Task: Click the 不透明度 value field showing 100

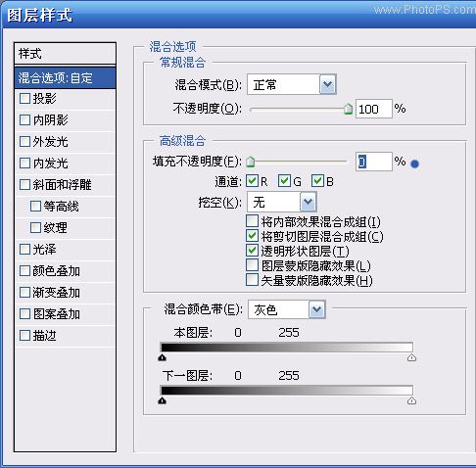Action: 373,109
